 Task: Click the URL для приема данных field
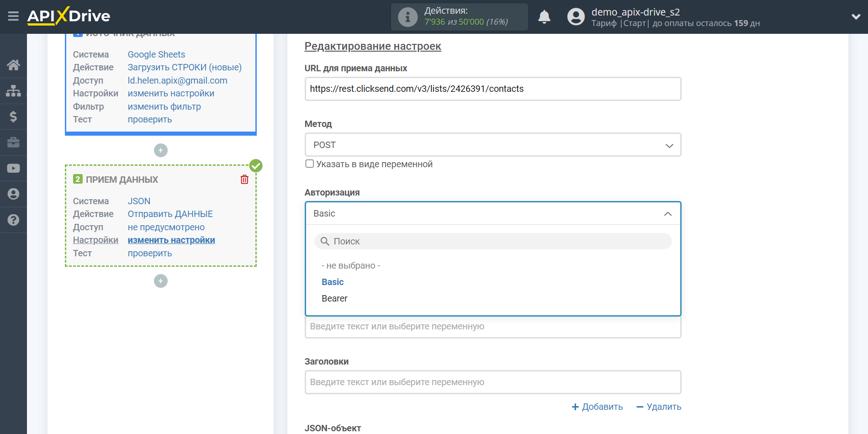493,89
